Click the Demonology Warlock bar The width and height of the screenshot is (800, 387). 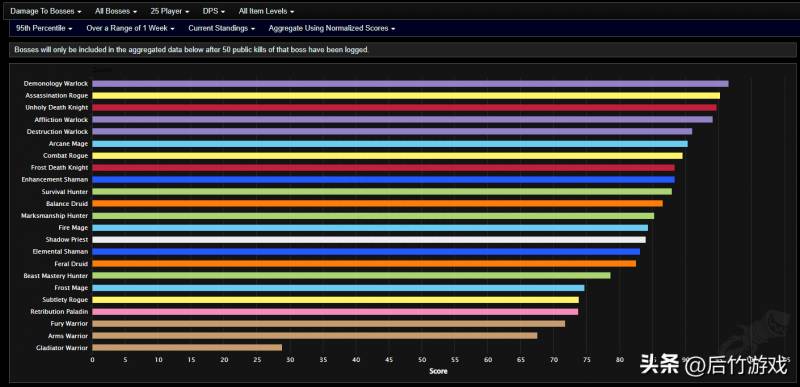point(410,84)
